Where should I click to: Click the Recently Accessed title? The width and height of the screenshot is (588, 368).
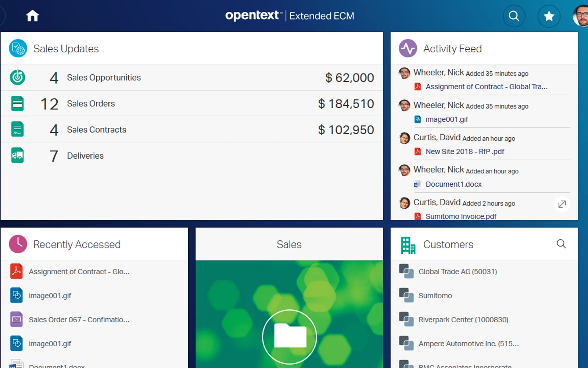click(77, 244)
